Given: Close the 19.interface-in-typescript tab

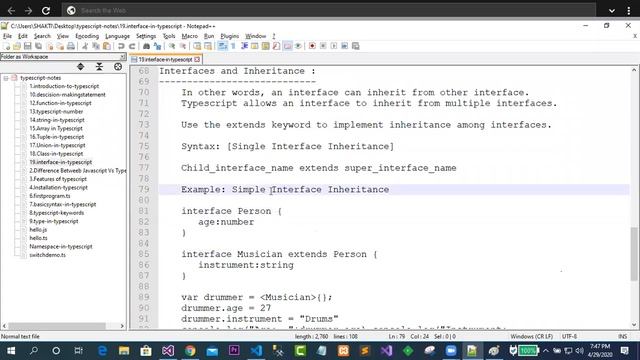Looking at the screenshot, I should (197, 59).
